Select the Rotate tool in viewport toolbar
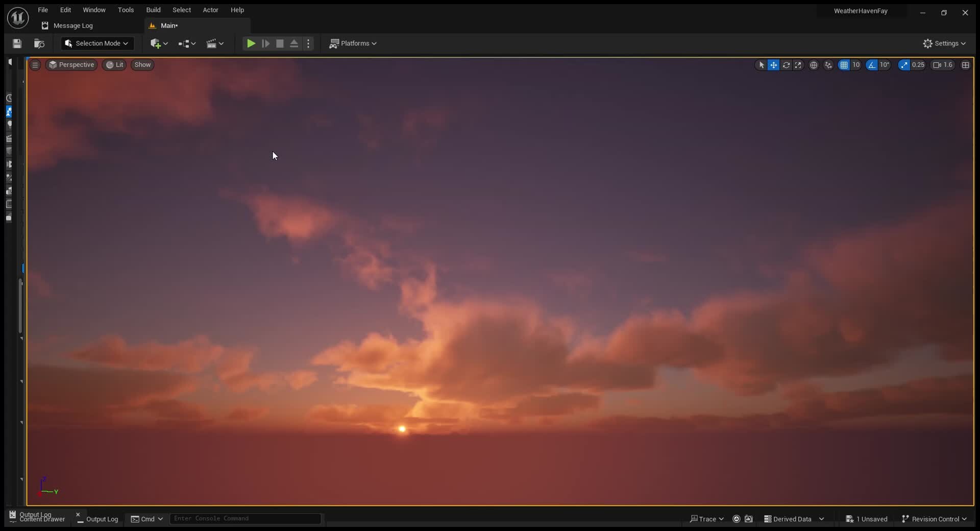Screen dimensions: 980x531 tap(787, 65)
